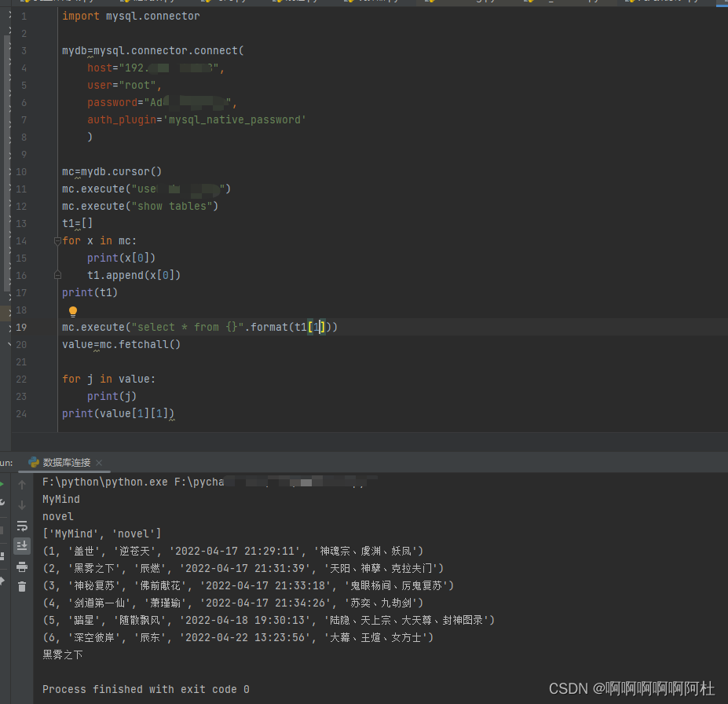Image resolution: width=728 pixels, height=704 pixels.
Task: Click the yellow lightbulb intention icon
Action: [x=73, y=312]
